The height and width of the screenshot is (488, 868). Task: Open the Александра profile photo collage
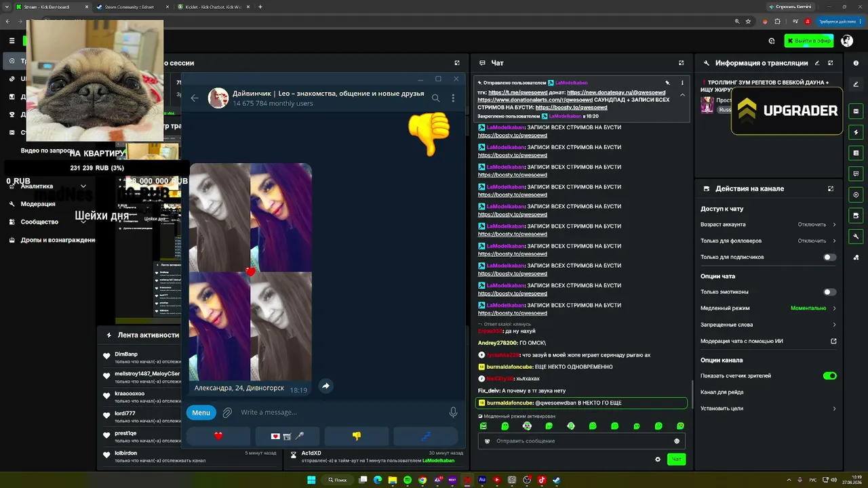coord(250,271)
